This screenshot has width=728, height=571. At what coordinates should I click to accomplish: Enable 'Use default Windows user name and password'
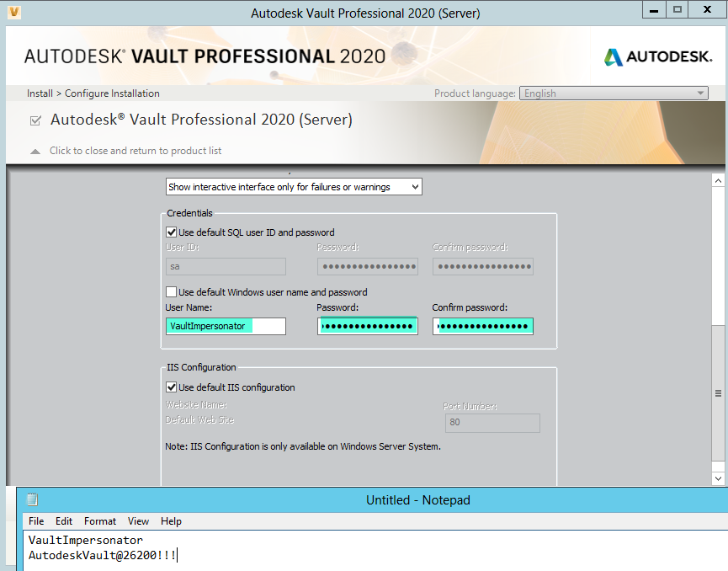point(171,292)
